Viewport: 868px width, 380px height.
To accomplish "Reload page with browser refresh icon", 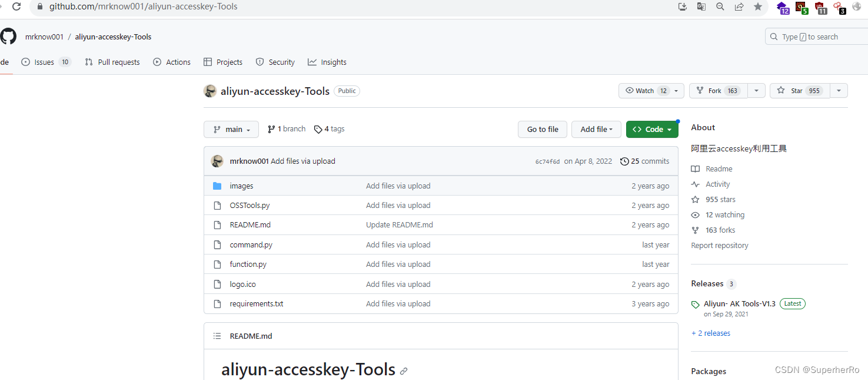I will pyautogui.click(x=16, y=7).
